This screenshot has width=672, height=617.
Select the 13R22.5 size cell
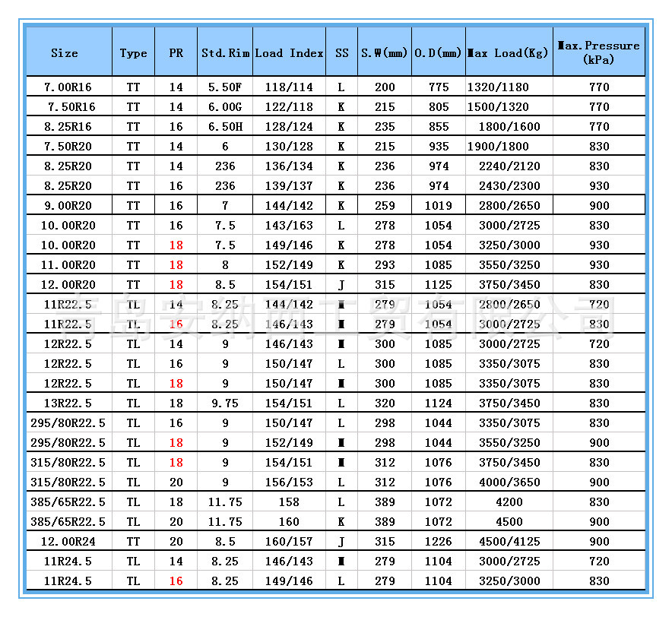coord(68,403)
